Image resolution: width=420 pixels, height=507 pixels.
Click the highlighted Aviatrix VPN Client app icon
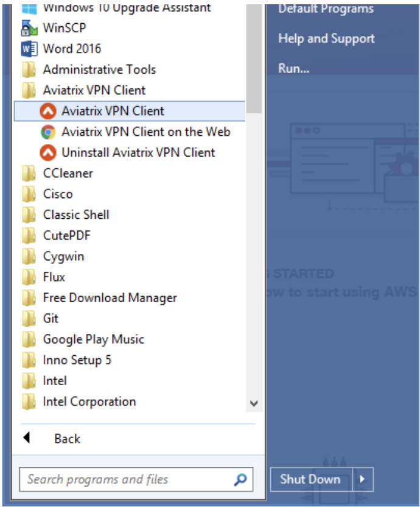pos(48,112)
